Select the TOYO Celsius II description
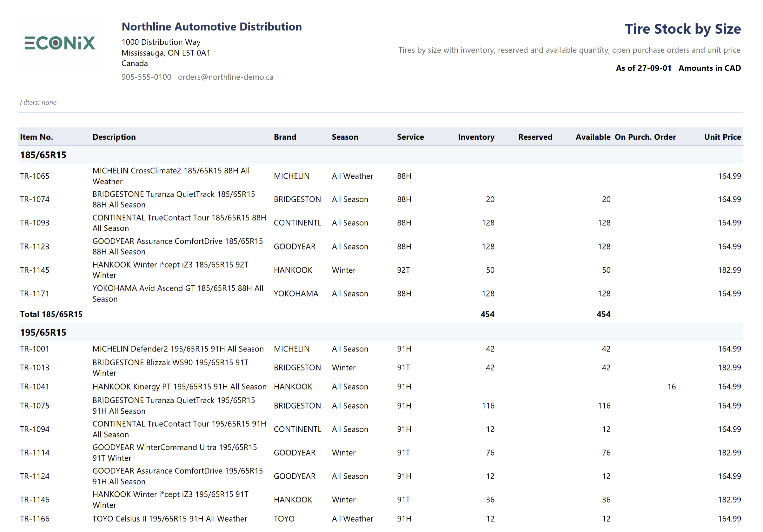Screen dimensions: 763x532 coord(170,518)
